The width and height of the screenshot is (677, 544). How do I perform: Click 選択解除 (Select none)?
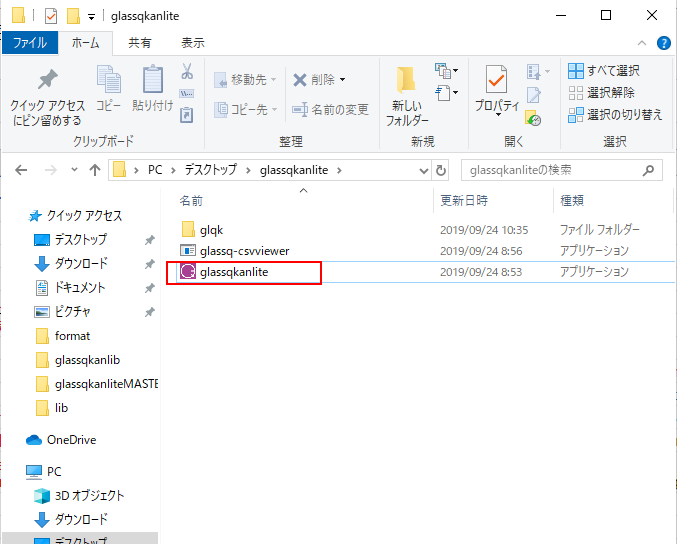tap(601, 92)
